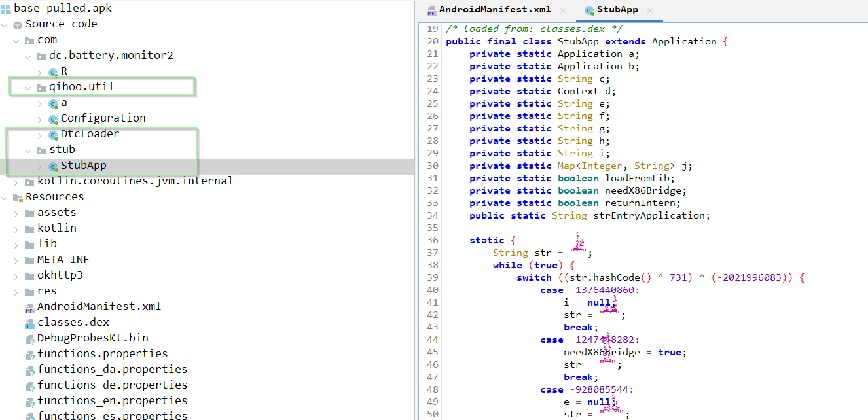The height and width of the screenshot is (420, 868).
Task: Open functions_de.properties file
Action: click(x=113, y=385)
